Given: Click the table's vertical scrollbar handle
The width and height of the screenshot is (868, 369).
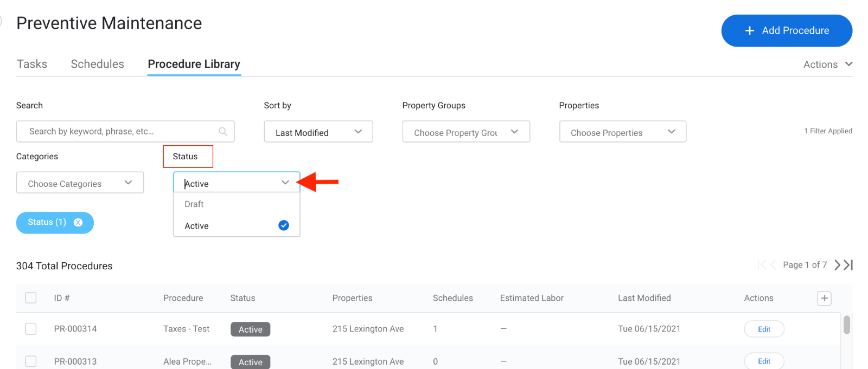Looking at the screenshot, I should coord(846,325).
